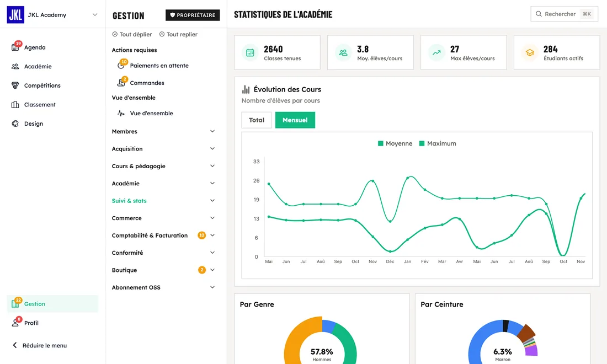Click the Max élèves/cours trend icon
Image resolution: width=607 pixels, height=364 pixels.
[x=436, y=52]
